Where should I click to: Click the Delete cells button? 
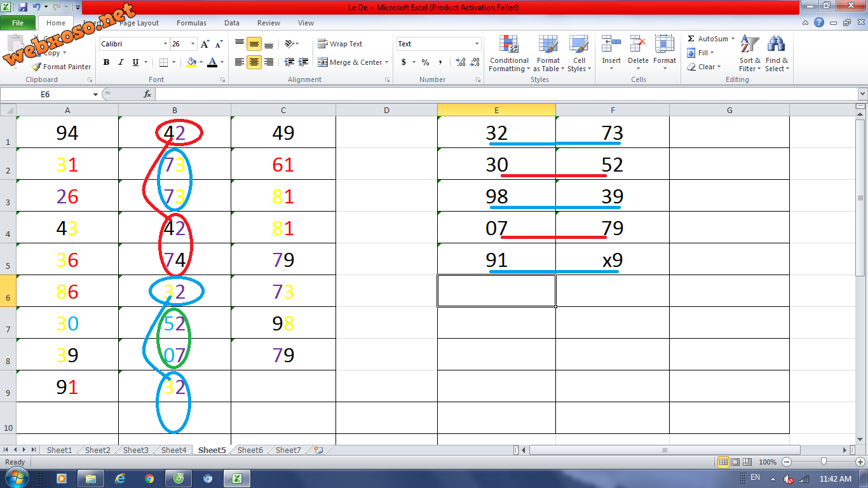638,53
